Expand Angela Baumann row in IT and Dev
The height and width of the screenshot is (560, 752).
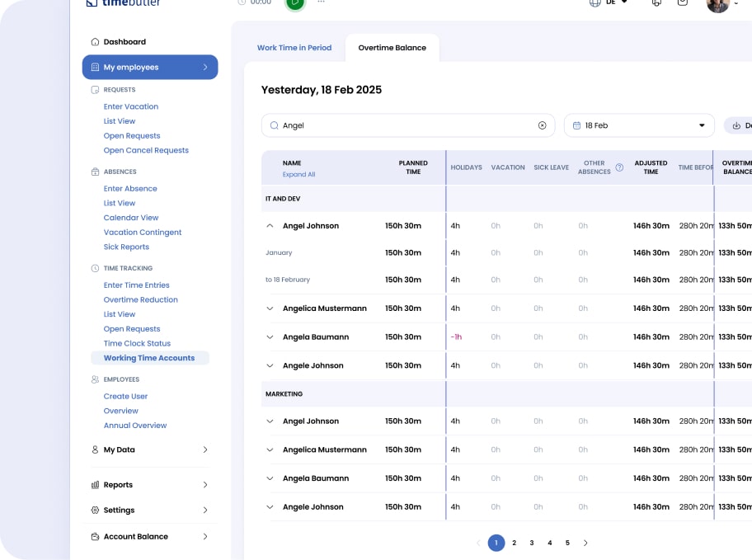(270, 337)
